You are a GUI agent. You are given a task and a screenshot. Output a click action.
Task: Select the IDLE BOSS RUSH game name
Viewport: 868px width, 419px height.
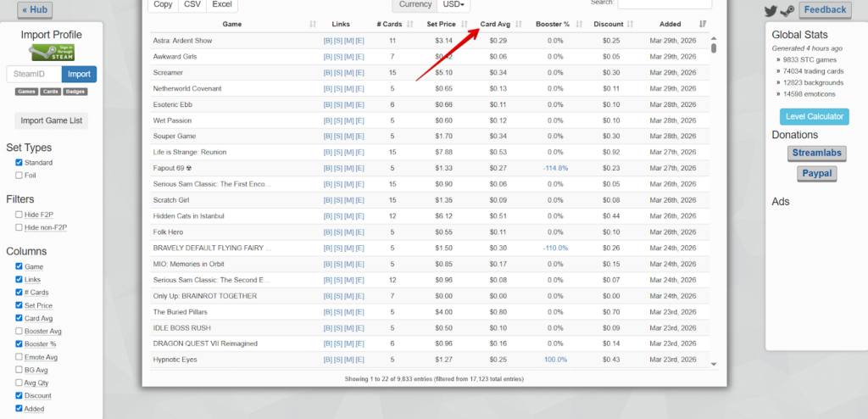(x=181, y=328)
